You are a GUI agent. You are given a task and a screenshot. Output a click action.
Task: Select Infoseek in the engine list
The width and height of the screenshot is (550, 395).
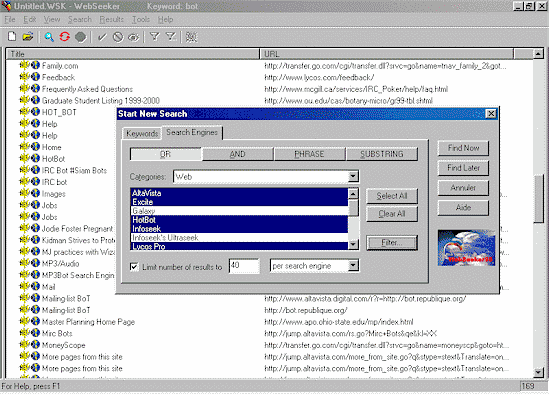point(239,228)
